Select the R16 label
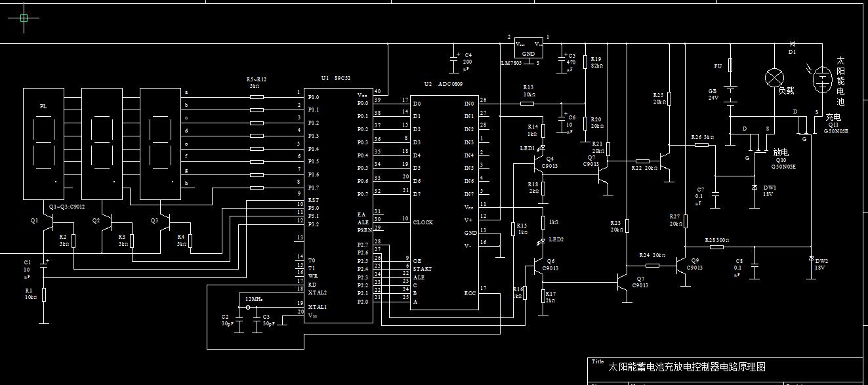The width and height of the screenshot is (868, 385). point(518,289)
